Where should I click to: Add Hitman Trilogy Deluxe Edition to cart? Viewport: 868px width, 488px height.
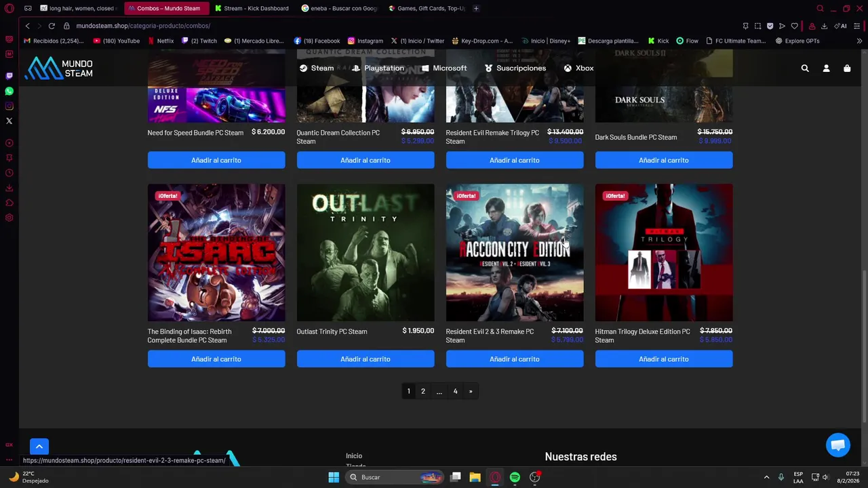click(664, 359)
